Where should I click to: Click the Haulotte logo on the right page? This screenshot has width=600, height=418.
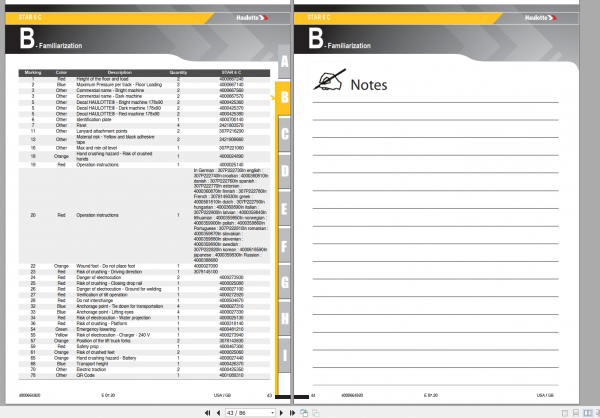540,18
